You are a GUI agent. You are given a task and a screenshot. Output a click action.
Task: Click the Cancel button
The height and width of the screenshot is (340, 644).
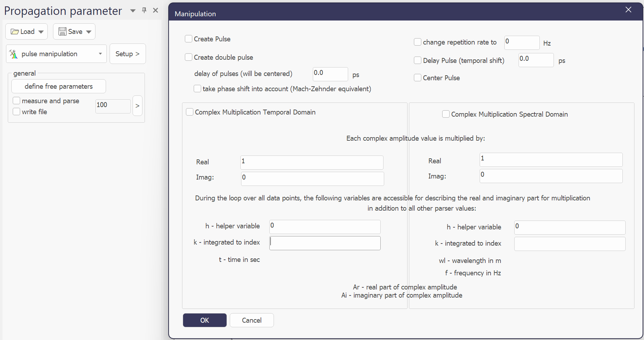coord(252,320)
